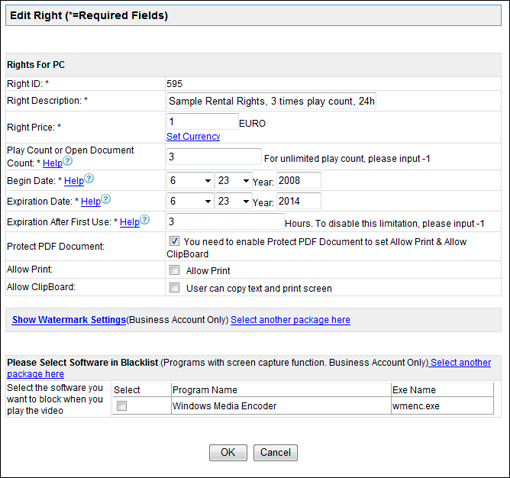This screenshot has width=510, height=478.
Task: Click the help icon beside Expiration Date
Action: 106,199
